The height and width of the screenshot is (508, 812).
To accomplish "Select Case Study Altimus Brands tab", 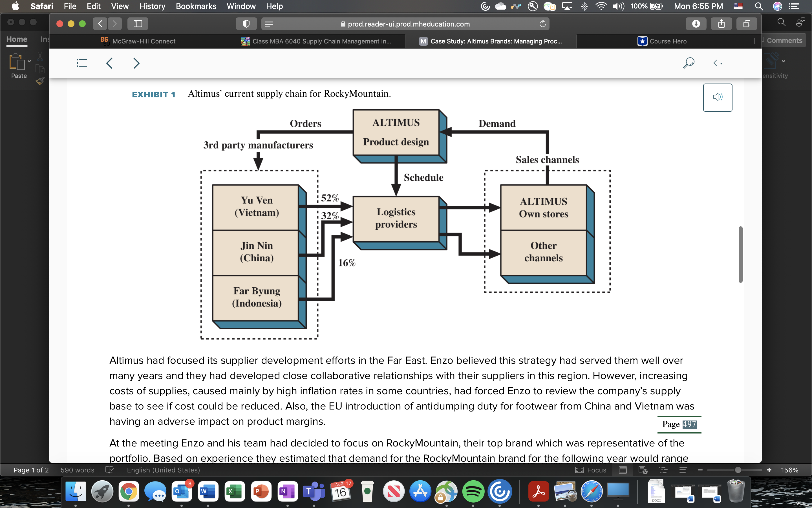I will coord(491,41).
